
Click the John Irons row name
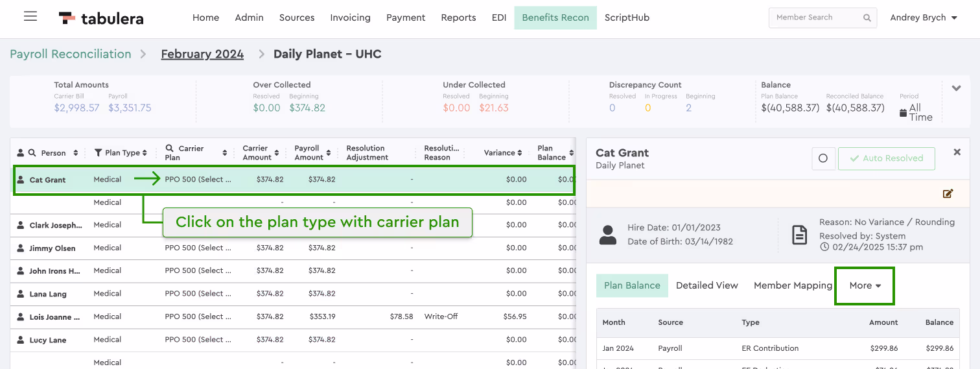pos(54,271)
